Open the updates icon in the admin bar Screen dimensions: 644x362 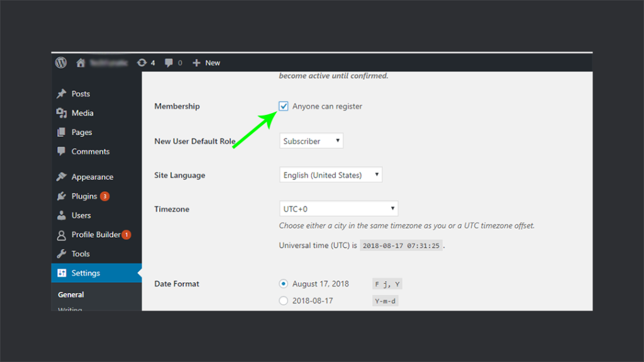pyautogui.click(x=141, y=62)
